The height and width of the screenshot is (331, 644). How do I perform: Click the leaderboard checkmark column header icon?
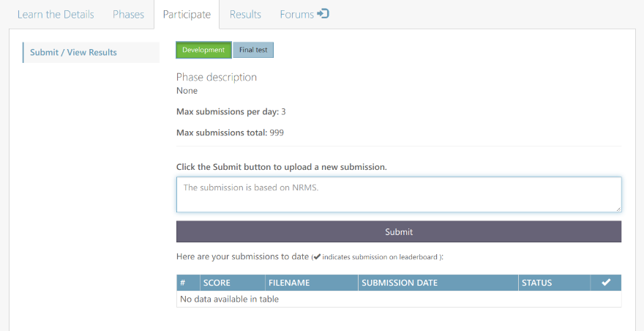coord(606,283)
